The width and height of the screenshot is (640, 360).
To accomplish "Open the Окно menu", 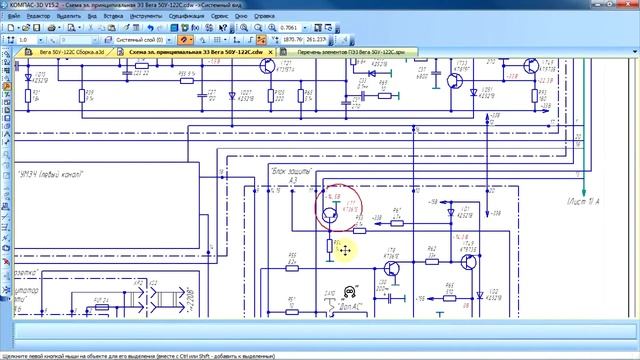I will (241, 16).
